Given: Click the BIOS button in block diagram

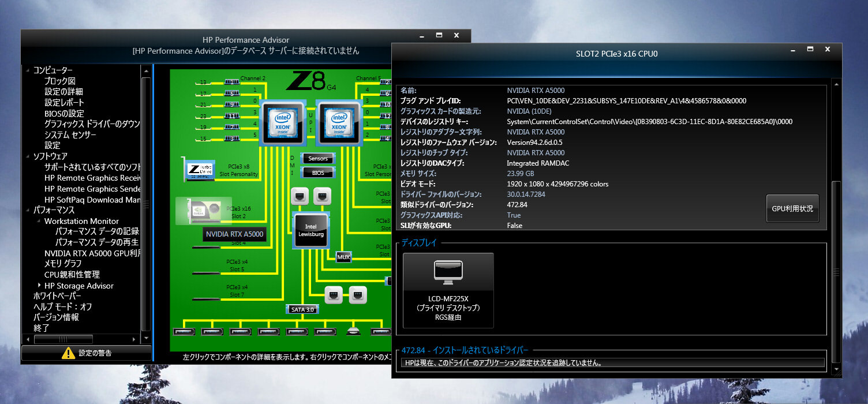Looking at the screenshot, I should 318,173.
